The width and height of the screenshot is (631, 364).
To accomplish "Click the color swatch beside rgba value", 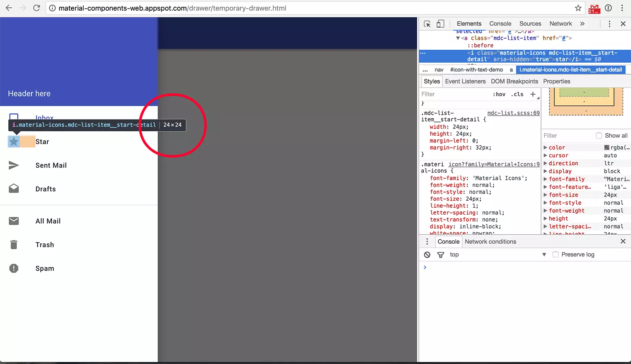I will point(607,147).
